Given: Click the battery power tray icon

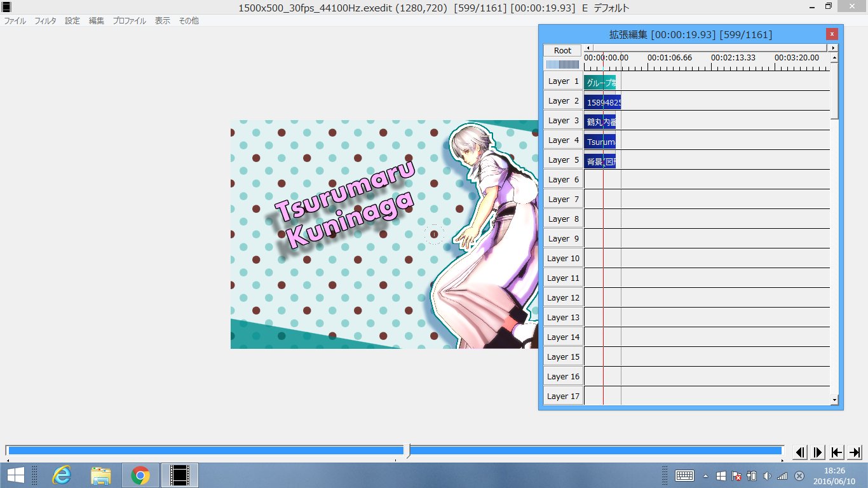Looking at the screenshot, I should tap(752, 475).
